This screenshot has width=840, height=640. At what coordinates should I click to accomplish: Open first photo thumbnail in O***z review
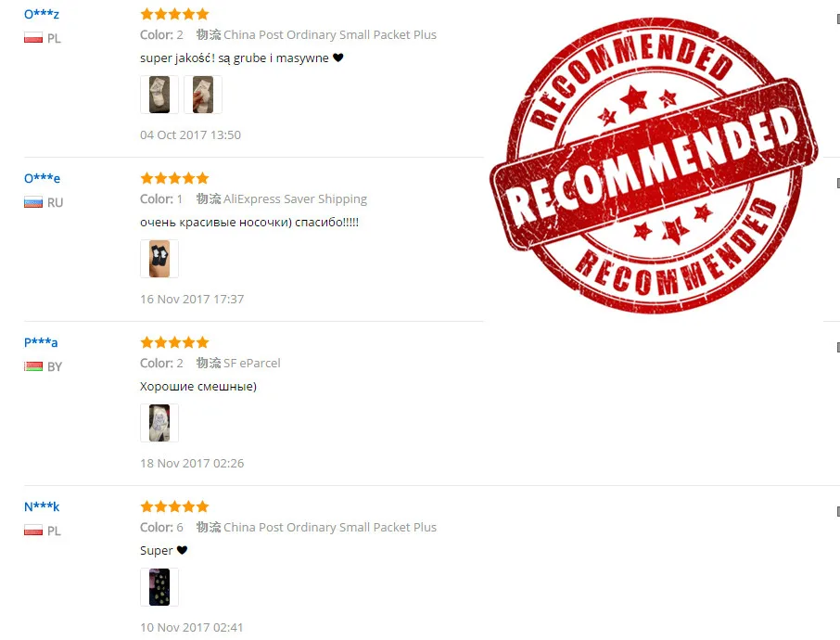tap(159, 95)
